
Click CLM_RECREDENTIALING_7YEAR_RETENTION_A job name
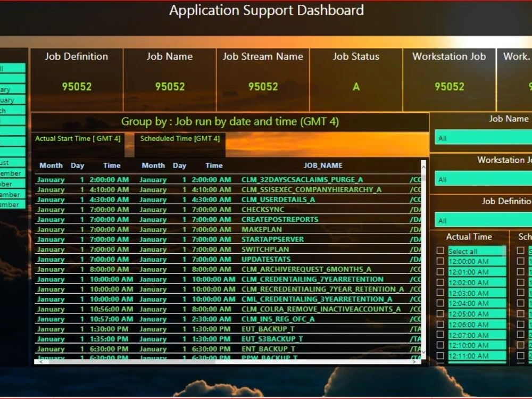(323, 289)
